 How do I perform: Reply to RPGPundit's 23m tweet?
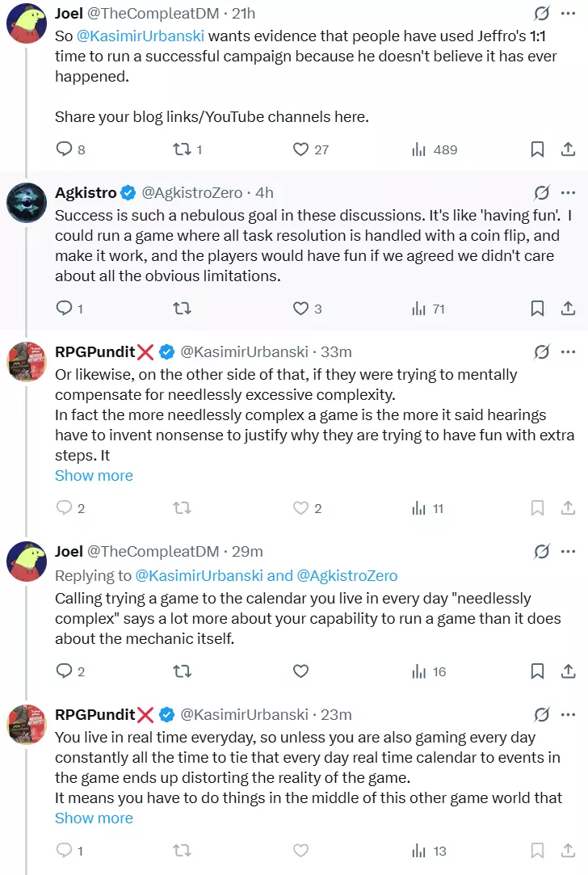click(x=69, y=851)
